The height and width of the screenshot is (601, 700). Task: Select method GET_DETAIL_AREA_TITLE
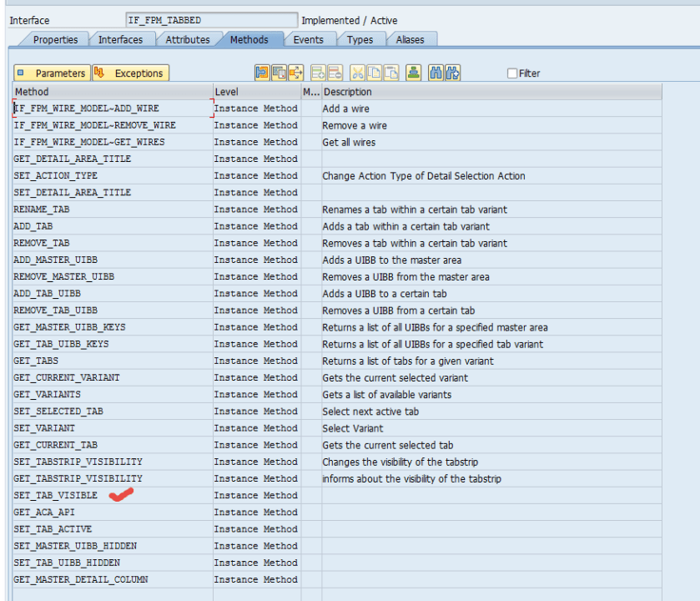(113, 159)
